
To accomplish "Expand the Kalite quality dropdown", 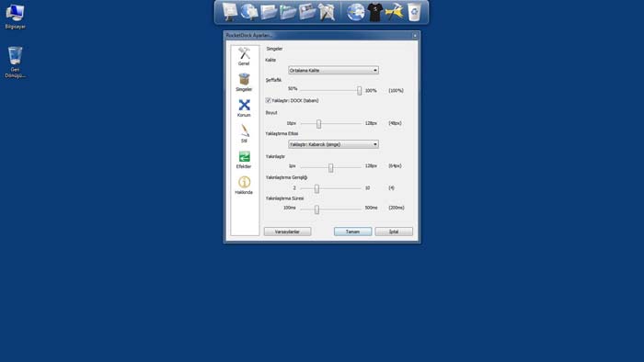I will pyautogui.click(x=333, y=70).
